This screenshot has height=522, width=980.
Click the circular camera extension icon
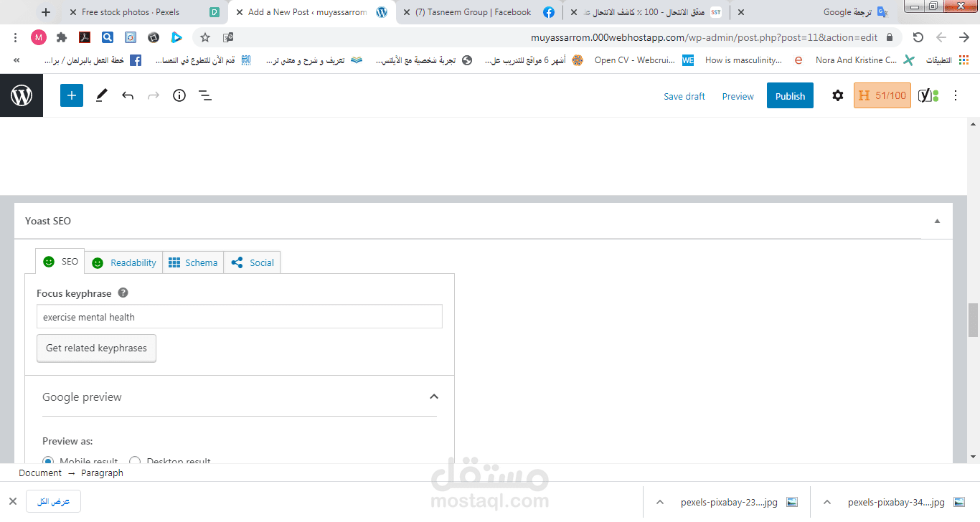point(154,37)
